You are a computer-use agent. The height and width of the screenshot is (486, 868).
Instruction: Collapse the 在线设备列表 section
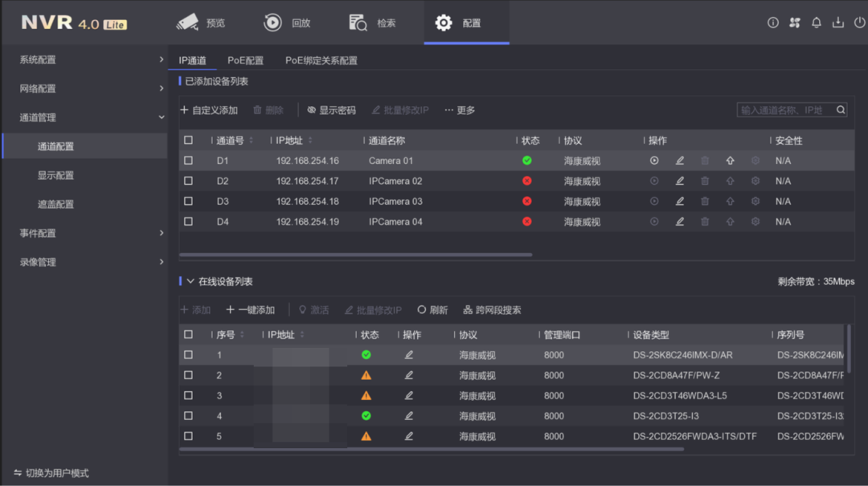point(190,282)
